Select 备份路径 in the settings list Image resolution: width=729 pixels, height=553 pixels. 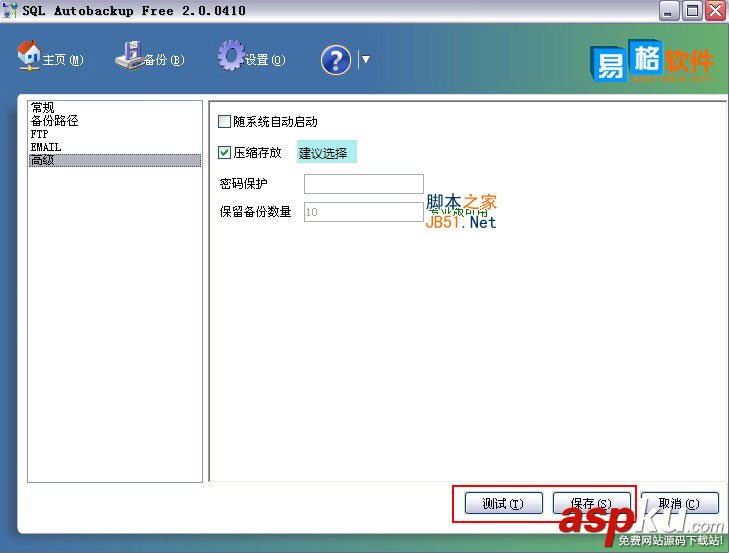click(x=115, y=121)
